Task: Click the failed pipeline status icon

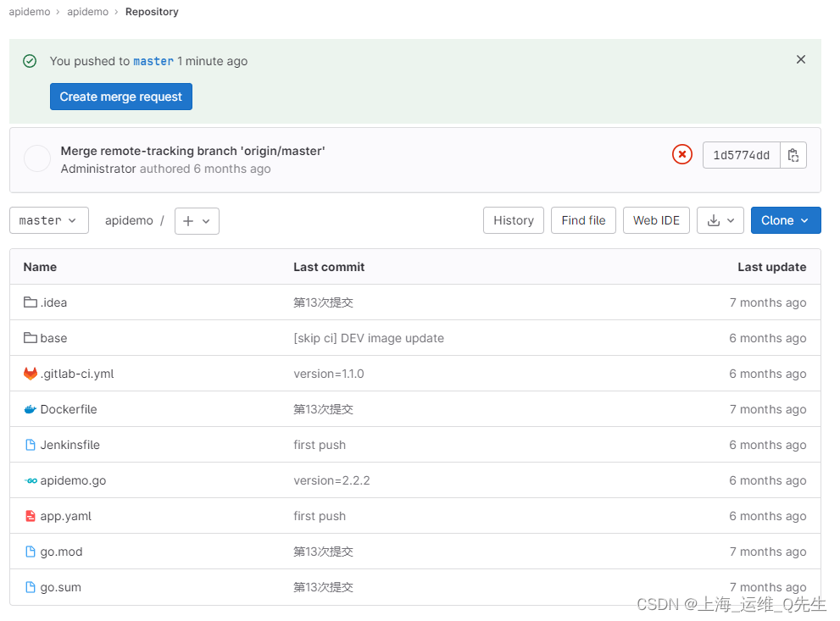Action: tap(682, 155)
